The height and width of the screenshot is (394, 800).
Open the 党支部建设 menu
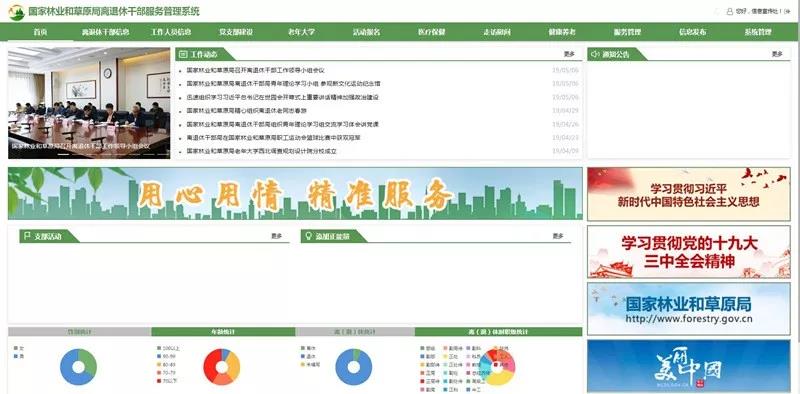[236, 32]
